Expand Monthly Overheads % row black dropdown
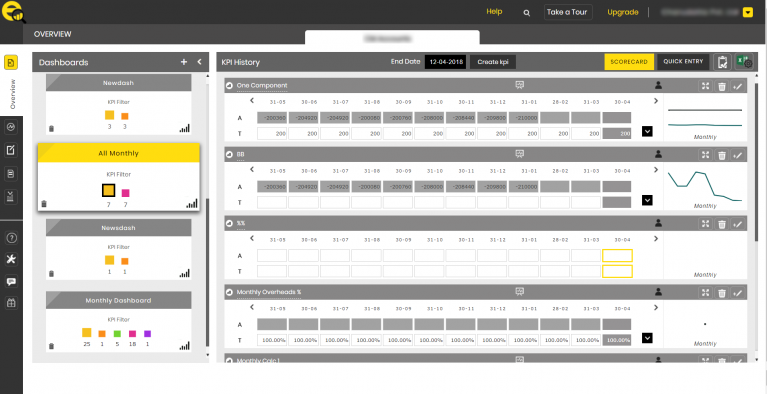 pyautogui.click(x=647, y=338)
